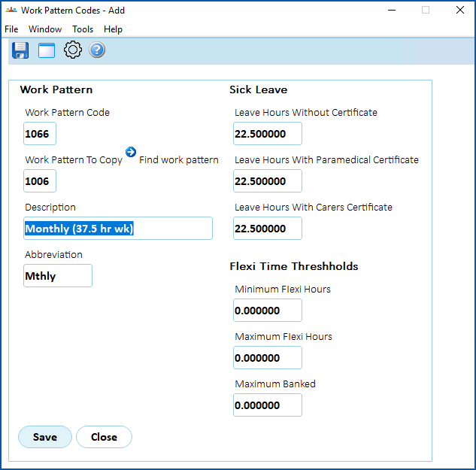This screenshot has width=476, height=470.
Task: Minimize the Work Pattern Codes window
Action: [392, 10]
